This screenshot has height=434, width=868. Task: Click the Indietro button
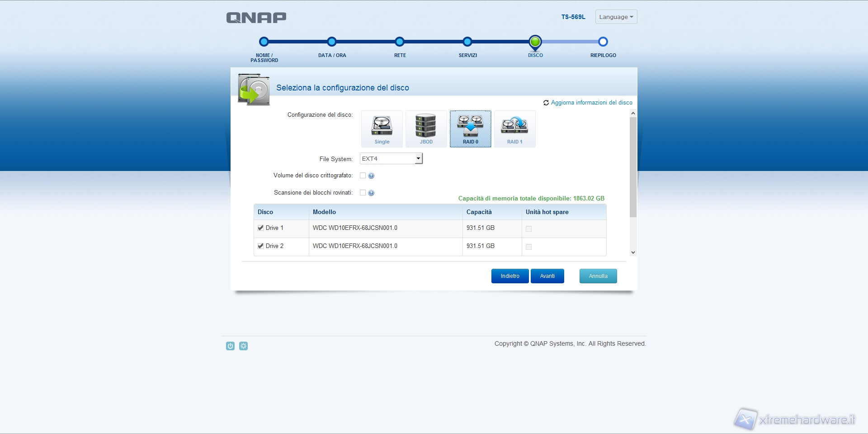pos(510,276)
